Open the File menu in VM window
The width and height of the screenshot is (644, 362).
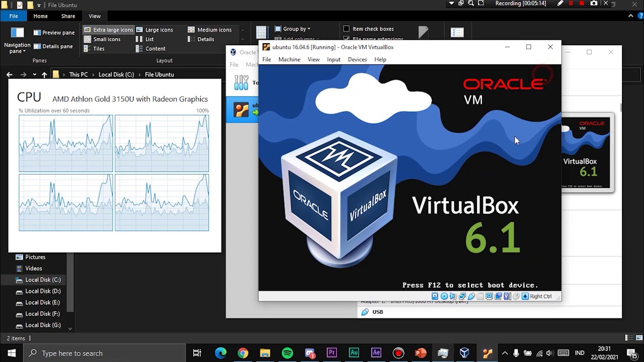(x=267, y=59)
